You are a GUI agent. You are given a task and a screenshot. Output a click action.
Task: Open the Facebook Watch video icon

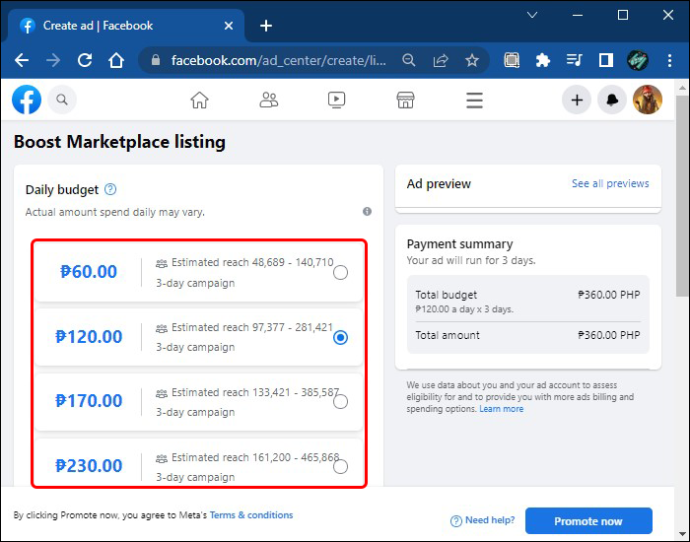coord(337,100)
